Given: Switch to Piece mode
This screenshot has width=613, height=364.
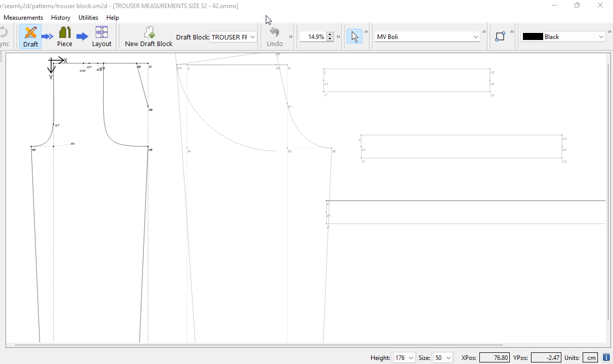Looking at the screenshot, I should tap(64, 36).
